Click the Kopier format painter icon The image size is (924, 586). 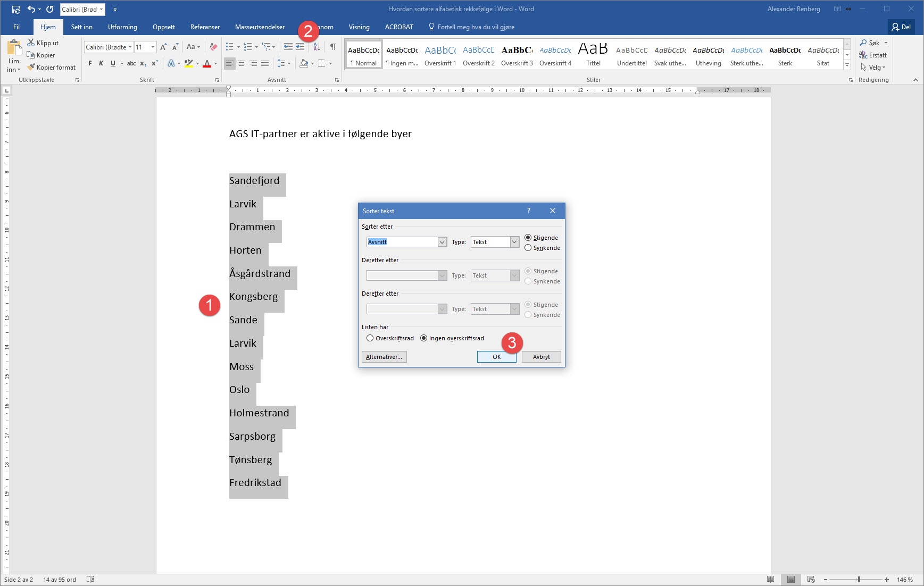pyautogui.click(x=31, y=68)
